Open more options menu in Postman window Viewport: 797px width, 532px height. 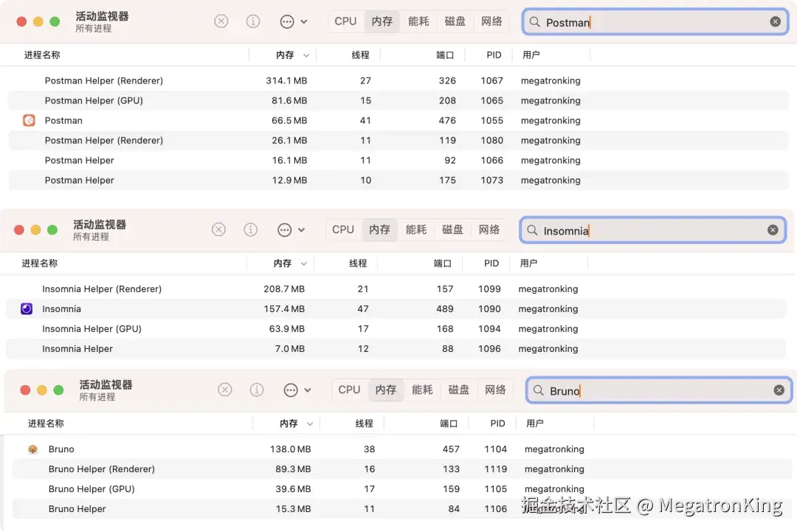tap(293, 21)
